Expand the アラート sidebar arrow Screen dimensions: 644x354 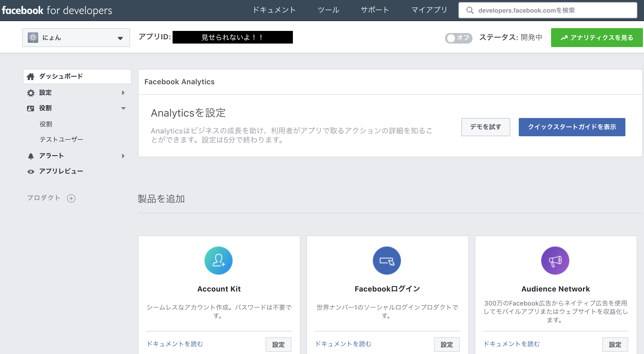(x=123, y=156)
